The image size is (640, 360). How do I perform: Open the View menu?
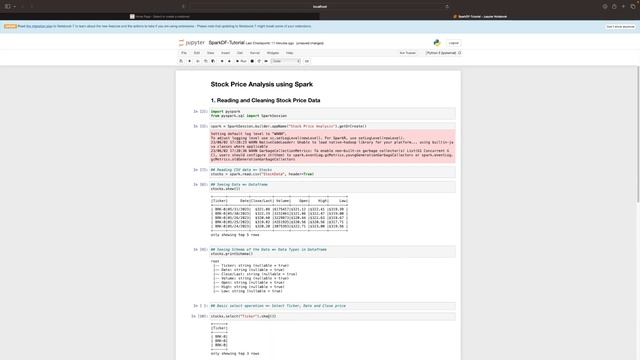(210, 53)
